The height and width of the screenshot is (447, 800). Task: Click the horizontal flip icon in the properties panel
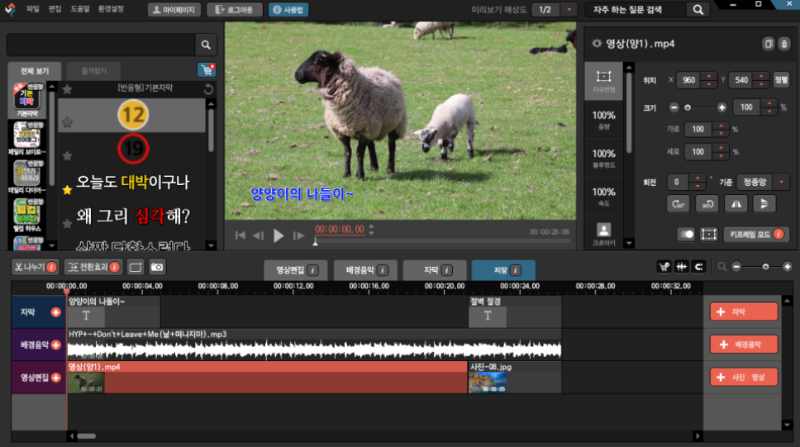(x=735, y=204)
